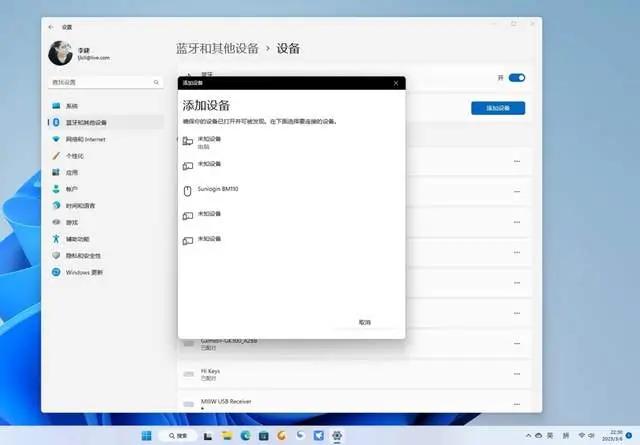This screenshot has height=445, width=640.
Task: Select 未知设备 listed just above Sunlogin BM110
Action: coord(291,165)
